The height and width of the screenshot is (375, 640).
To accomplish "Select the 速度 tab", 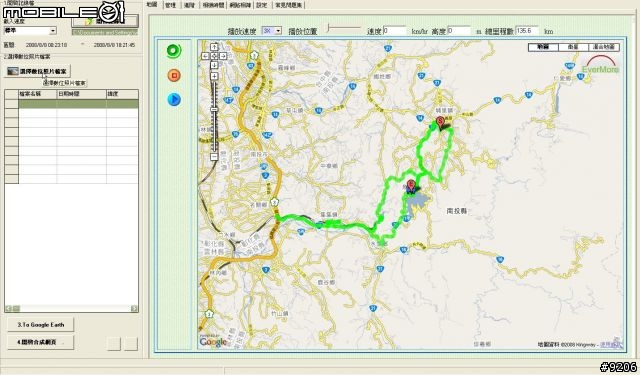I will [189, 5].
